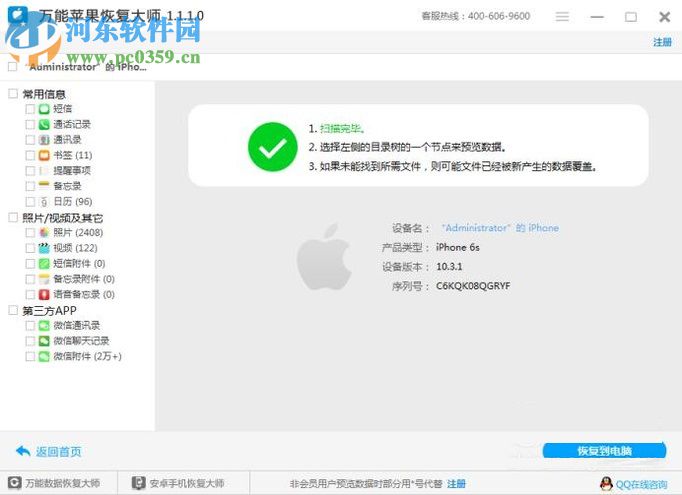Check the 通话记录 checkbox
The image size is (682, 495).
coord(30,124)
